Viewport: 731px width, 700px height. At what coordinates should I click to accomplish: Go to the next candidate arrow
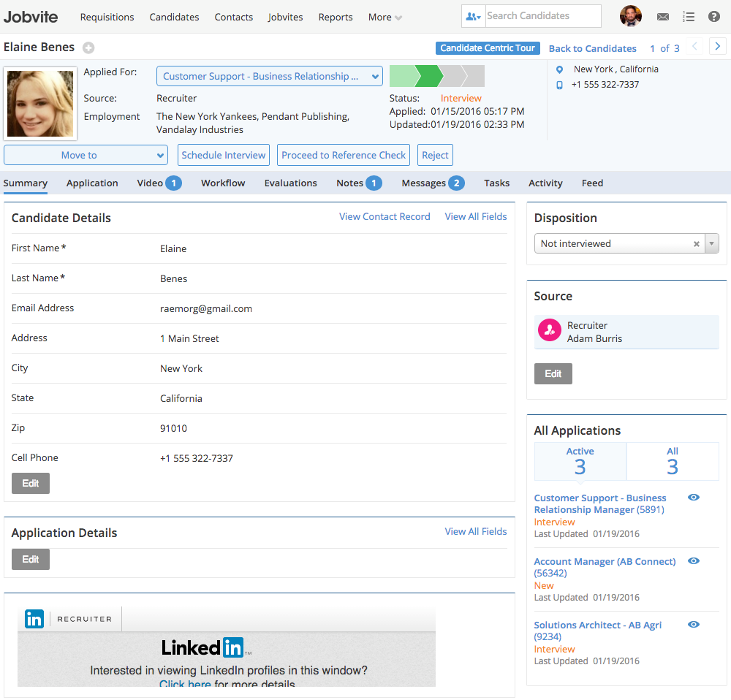(x=718, y=47)
